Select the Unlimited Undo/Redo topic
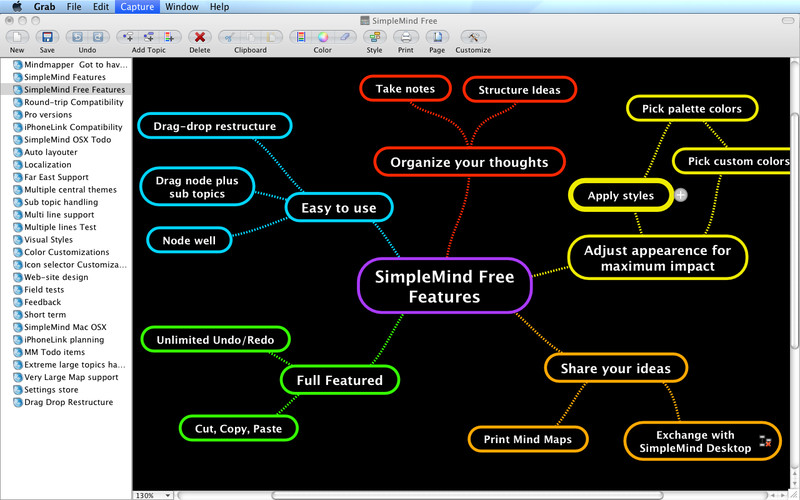Image resolution: width=800 pixels, height=500 pixels. point(215,340)
